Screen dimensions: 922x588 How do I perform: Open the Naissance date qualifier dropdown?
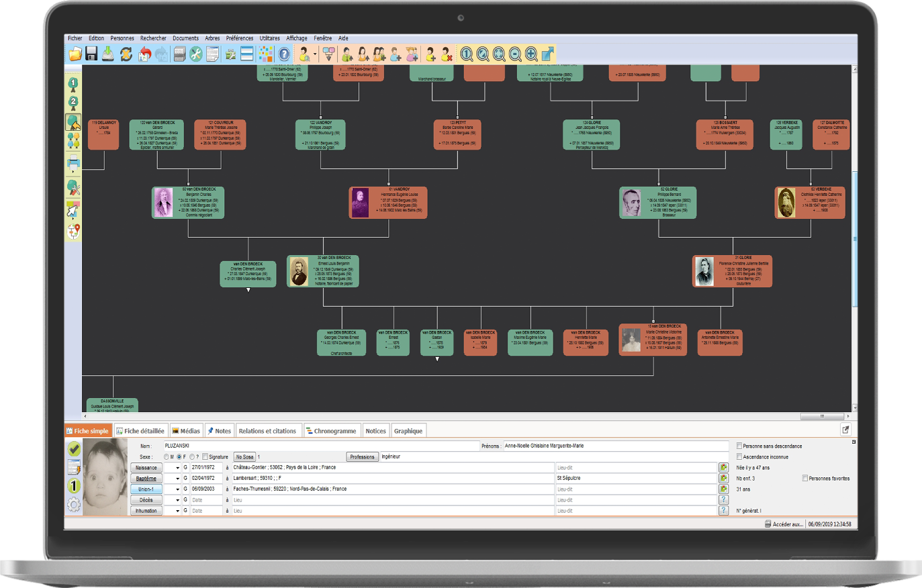[x=177, y=468]
